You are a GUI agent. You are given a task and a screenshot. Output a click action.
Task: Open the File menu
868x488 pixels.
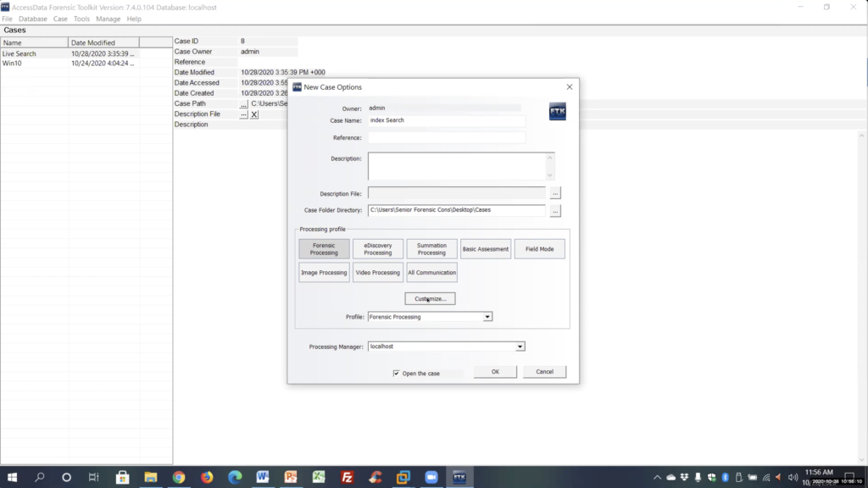[7, 19]
